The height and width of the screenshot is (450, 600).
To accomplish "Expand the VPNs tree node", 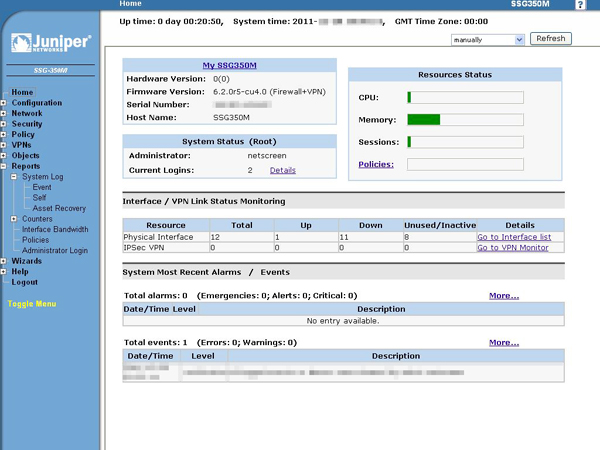I will click(3, 145).
